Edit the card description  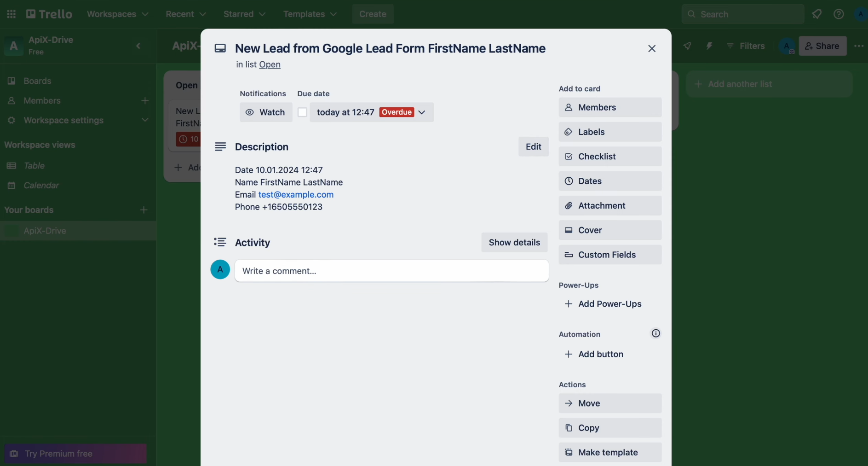tap(533, 146)
